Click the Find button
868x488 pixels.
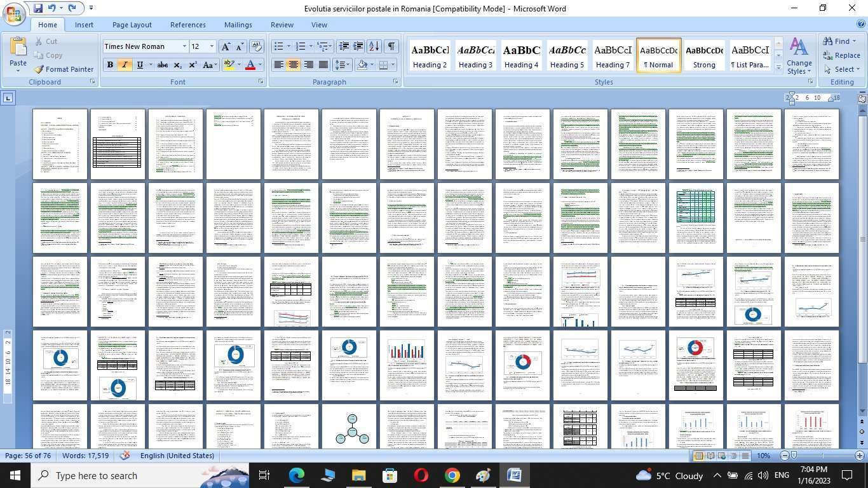click(x=840, y=41)
